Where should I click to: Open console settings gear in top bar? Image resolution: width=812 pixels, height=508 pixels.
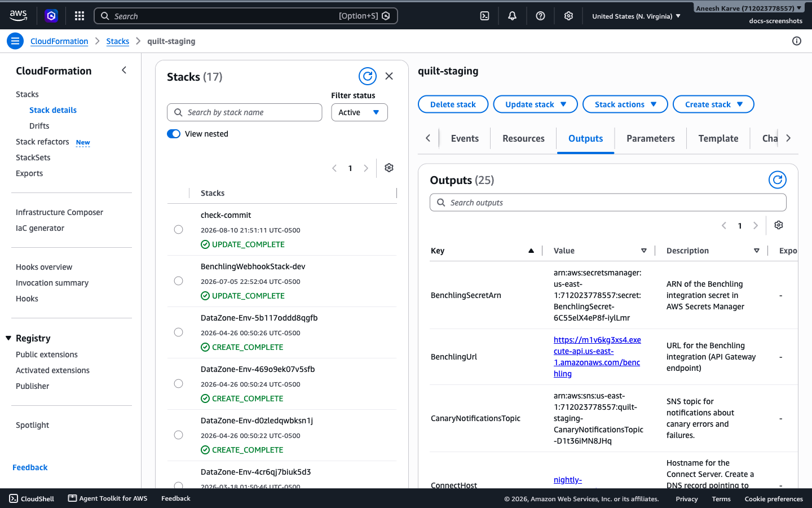coord(568,16)
